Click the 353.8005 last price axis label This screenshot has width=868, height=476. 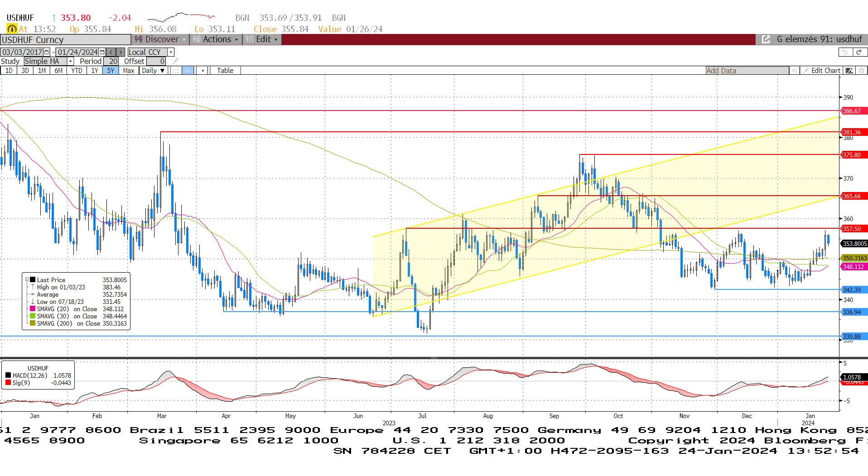(x=854, y=244)
